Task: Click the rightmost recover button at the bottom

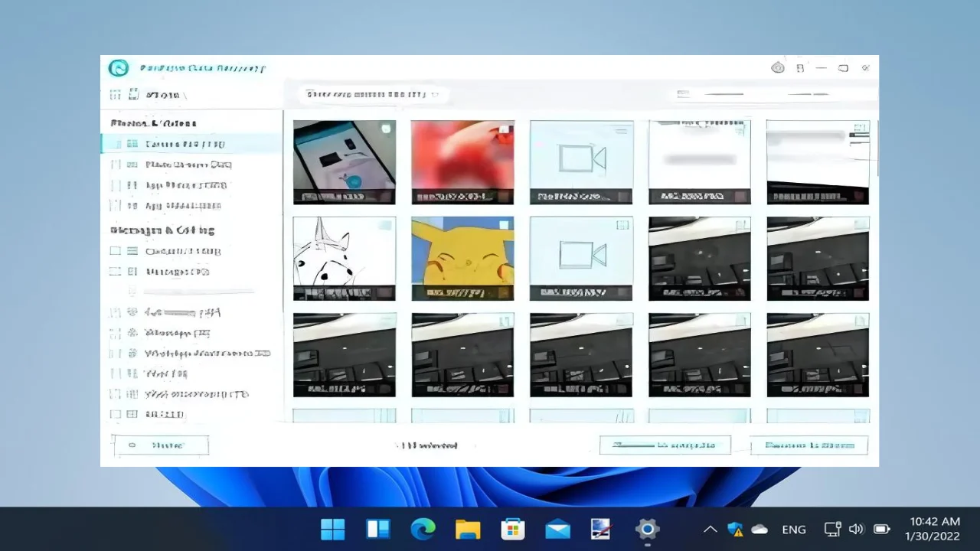Action: pyautogui.click(x=808, y=445)
